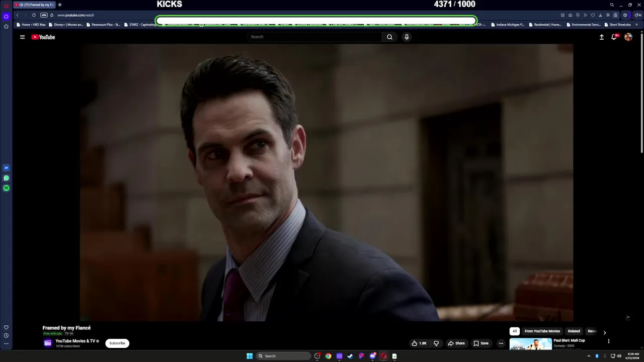Click the Share button
The height and width of the screenshot is (362, 644).
coord(456,343)
